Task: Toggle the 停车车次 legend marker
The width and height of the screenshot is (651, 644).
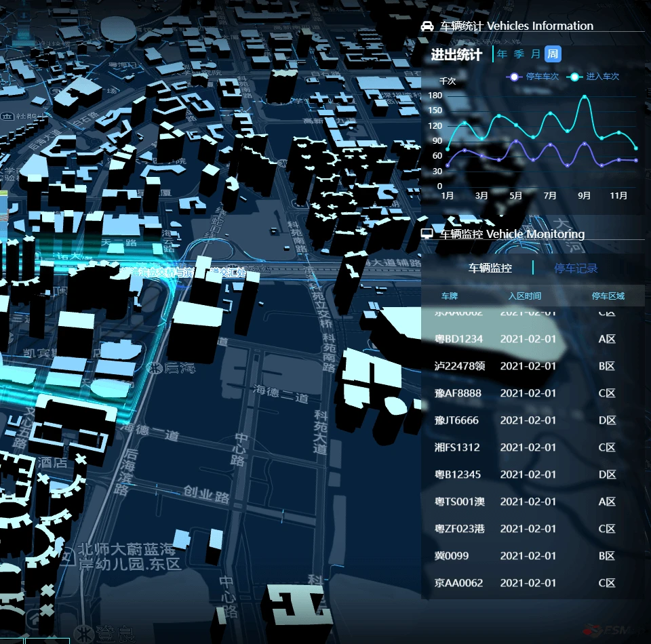Action: tap(514, 77)
